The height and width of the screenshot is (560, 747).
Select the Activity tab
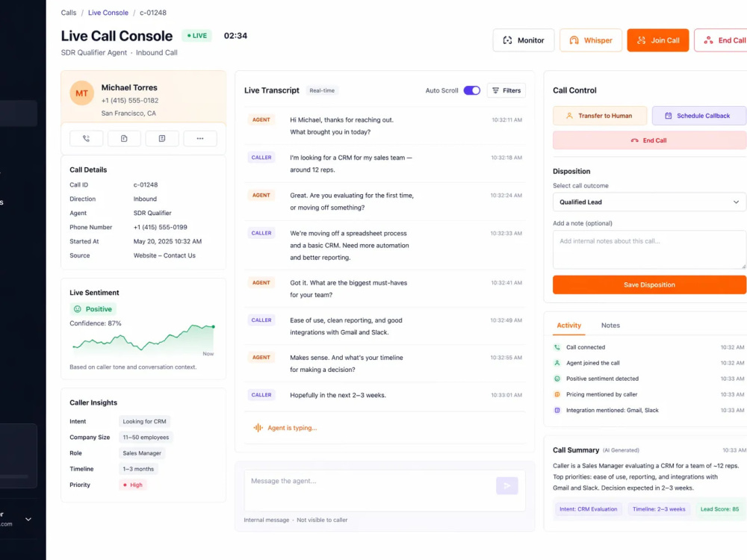(568, 326)
